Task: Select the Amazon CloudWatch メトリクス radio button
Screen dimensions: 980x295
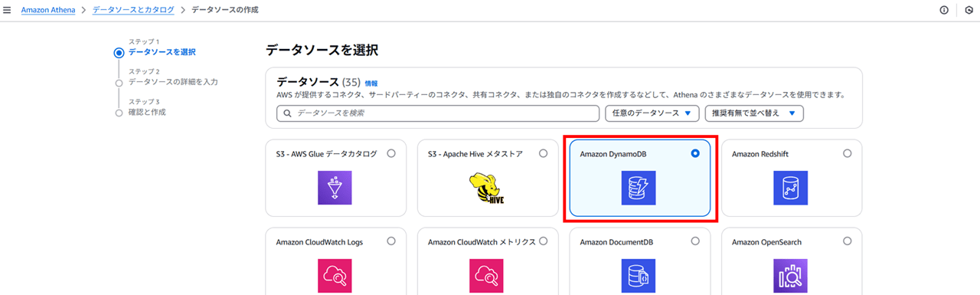Action: coord(544,241)
